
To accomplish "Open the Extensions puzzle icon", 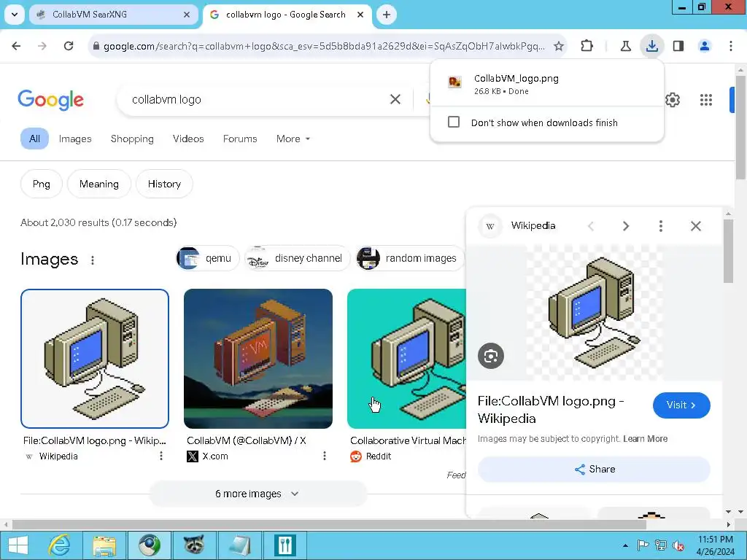I will [587, 46].
